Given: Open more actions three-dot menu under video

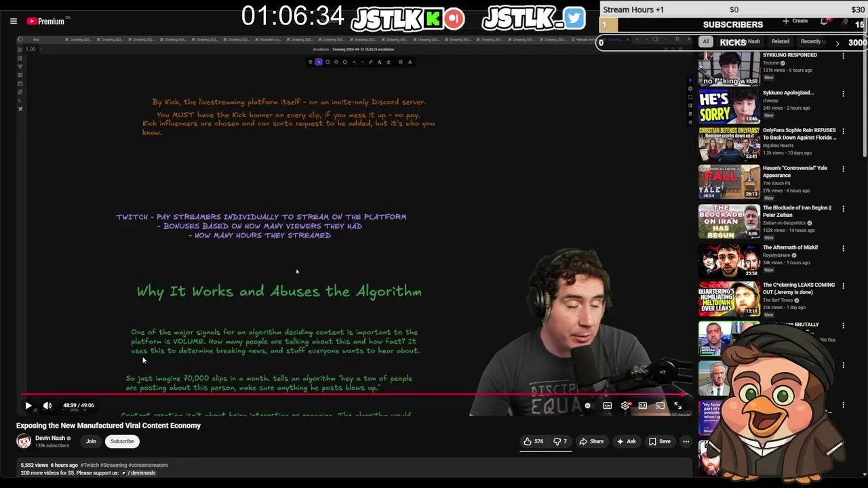Looking at the screenshot, I should (x=686, y=441).
